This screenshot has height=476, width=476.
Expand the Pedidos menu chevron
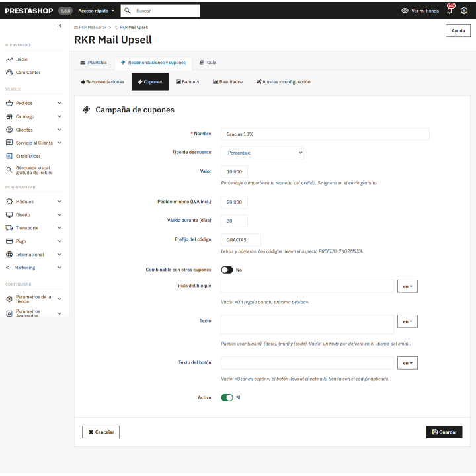coord(59,103)
